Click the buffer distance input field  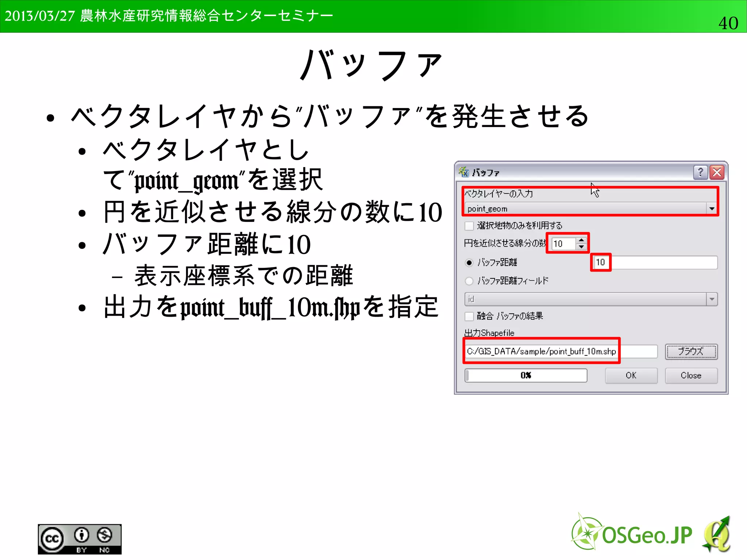pos(655,263)
